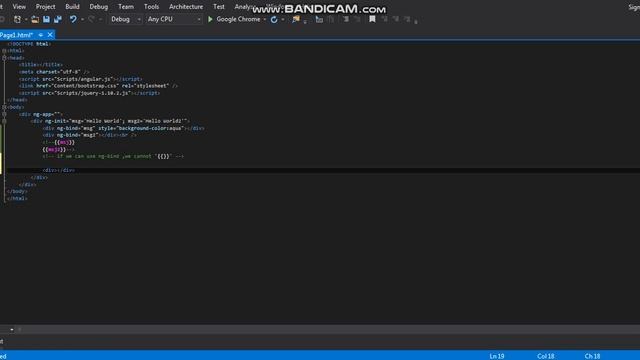Open the dropdown beside the Refresh icon

click(x=282, y=20)
